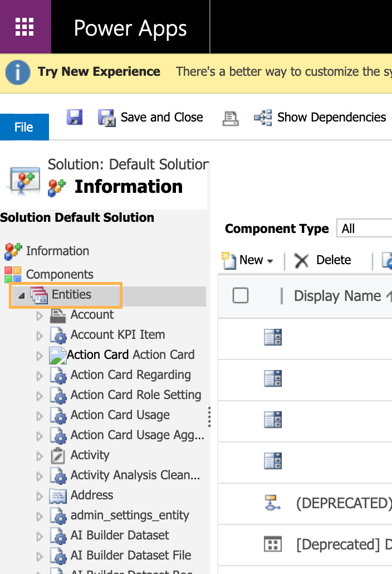
Task: Click the Account entity icon
Action: point(58,315)
